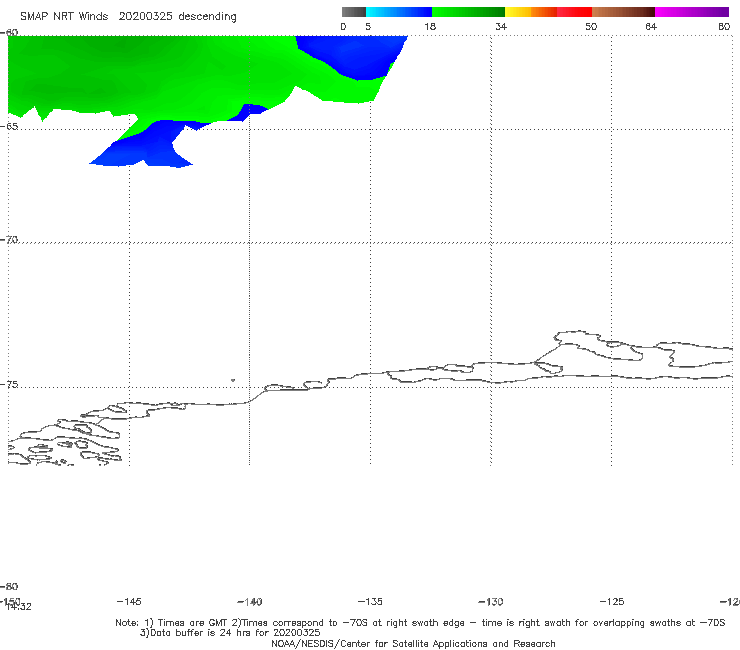Viewport: 740px width, 650px height.
Task: Click the color bar label '18'
Action: (430, 26)
